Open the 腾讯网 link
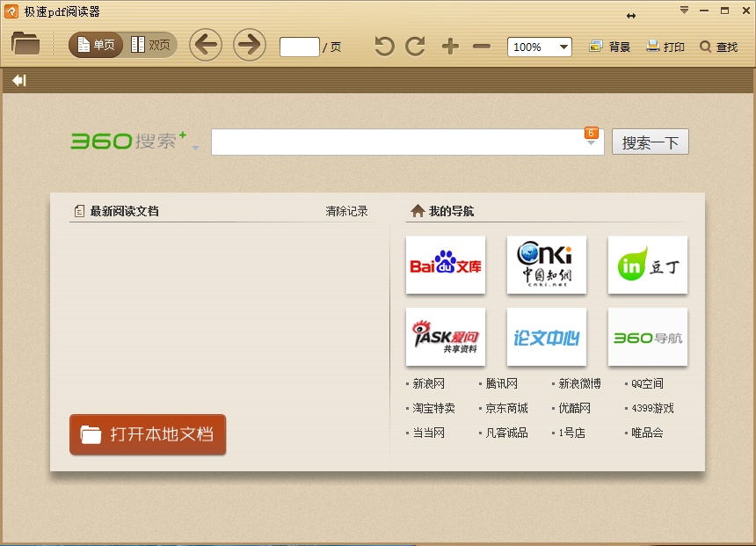 coord(501,383)
